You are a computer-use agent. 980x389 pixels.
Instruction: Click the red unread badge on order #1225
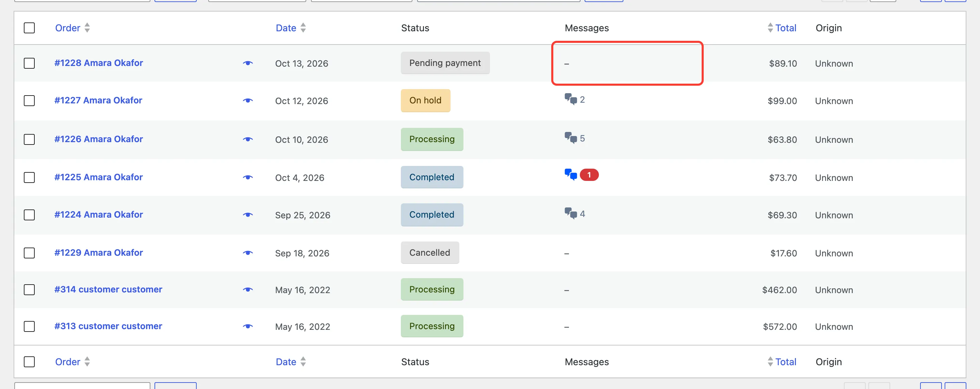(589, 175)
